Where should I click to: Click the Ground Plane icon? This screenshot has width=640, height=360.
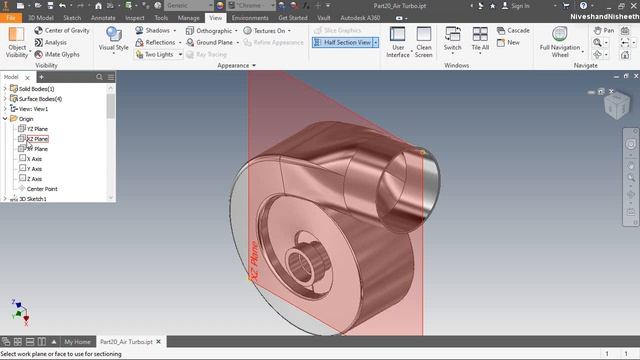pyautogui.click(x=190, y=42)
